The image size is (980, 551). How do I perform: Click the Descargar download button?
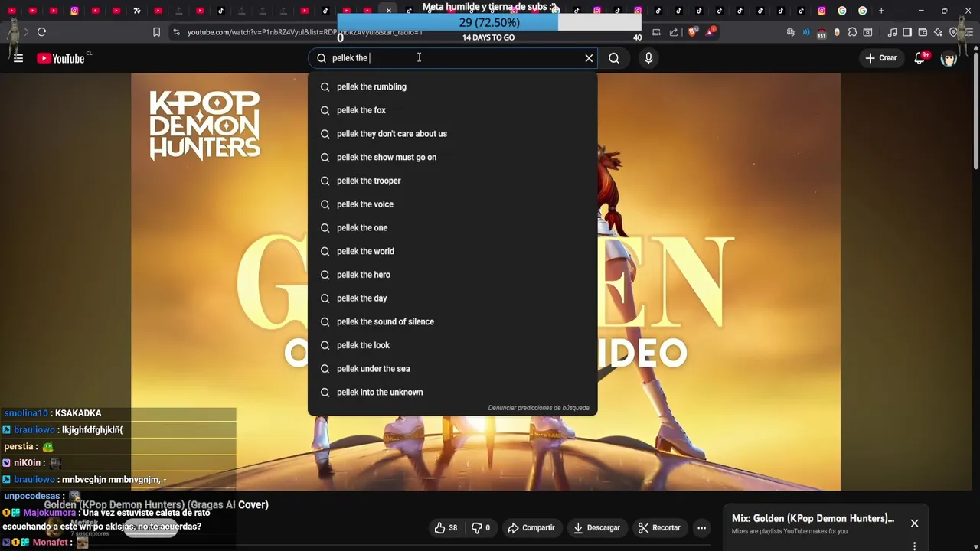(x=596, y=527)
